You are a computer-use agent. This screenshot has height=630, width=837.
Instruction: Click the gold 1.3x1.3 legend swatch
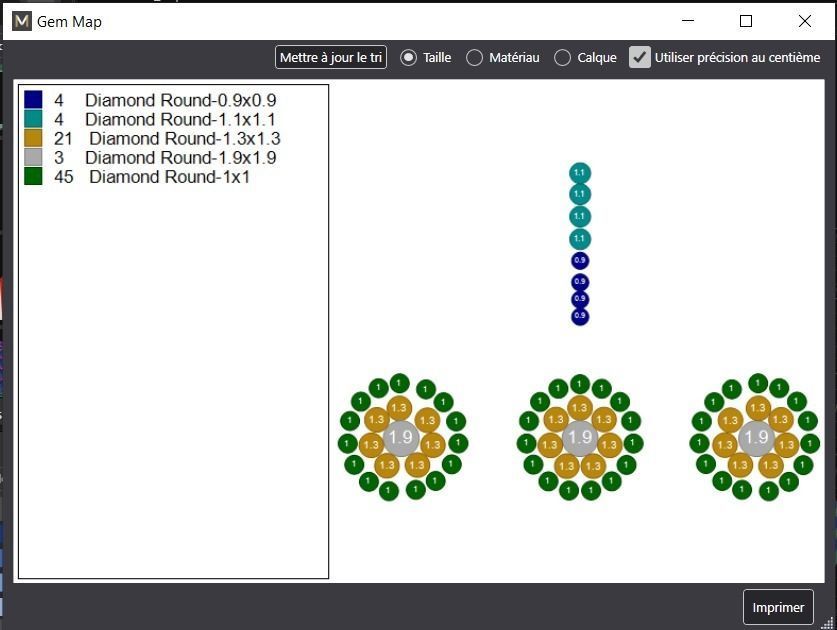(33, 138)
